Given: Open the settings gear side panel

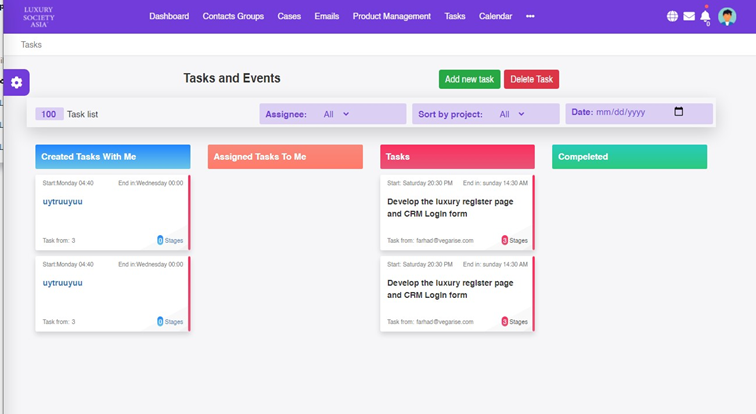Looking at the screenshot, I should click(16, 83).
